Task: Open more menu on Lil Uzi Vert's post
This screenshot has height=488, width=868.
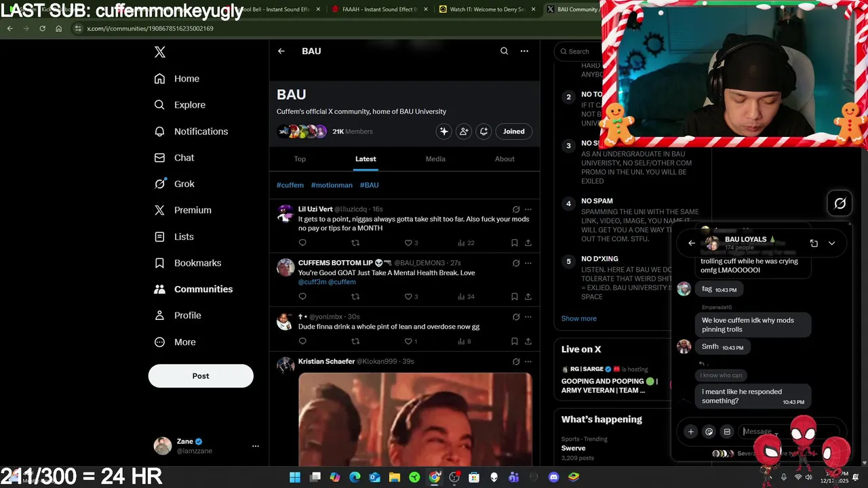Action: point(528,209)
